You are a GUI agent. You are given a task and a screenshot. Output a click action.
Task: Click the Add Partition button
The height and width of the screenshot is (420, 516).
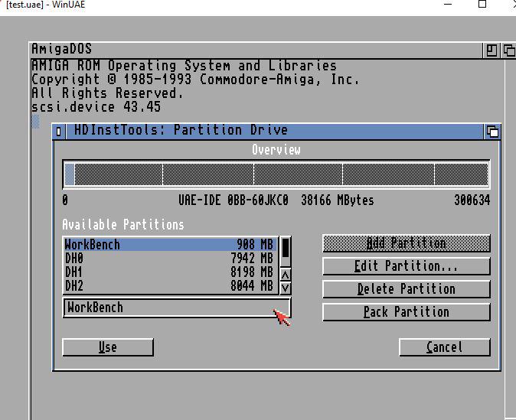407,243
